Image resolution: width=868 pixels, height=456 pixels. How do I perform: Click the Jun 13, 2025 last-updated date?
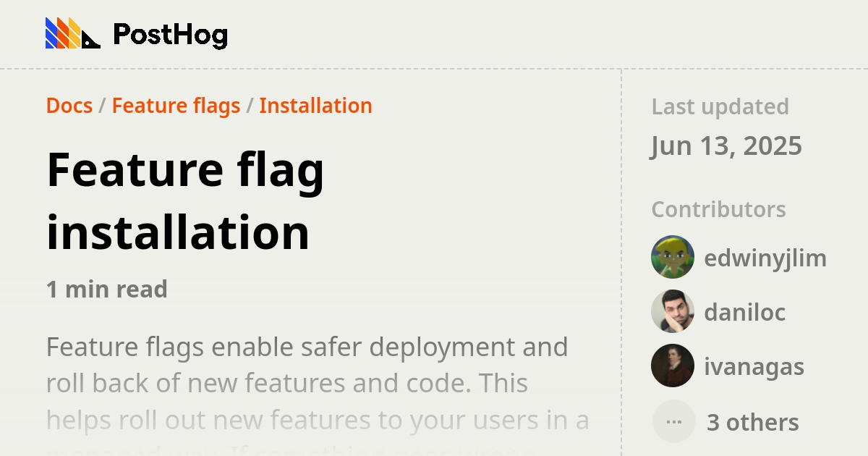pos(727,145)
